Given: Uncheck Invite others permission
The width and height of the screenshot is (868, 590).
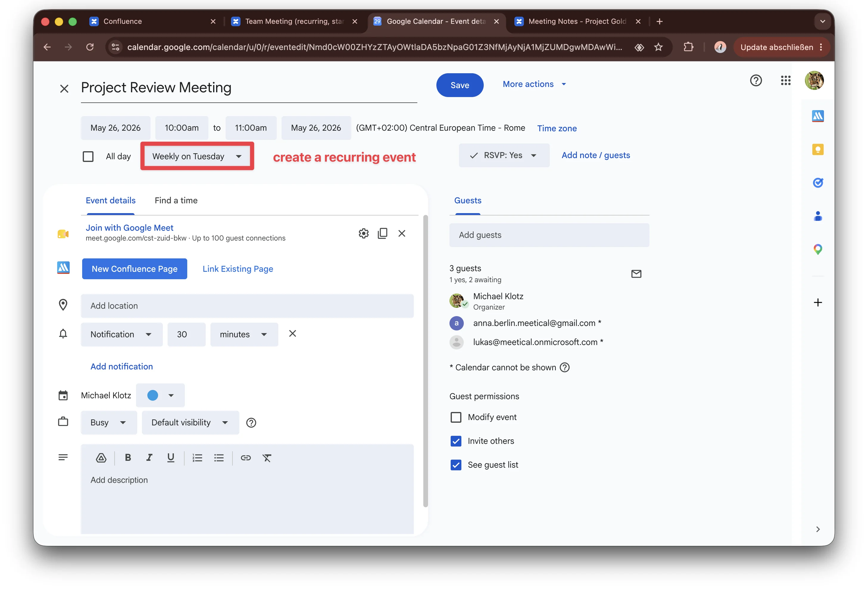Looking at the screenshot, I should click(x=456, y=441).
